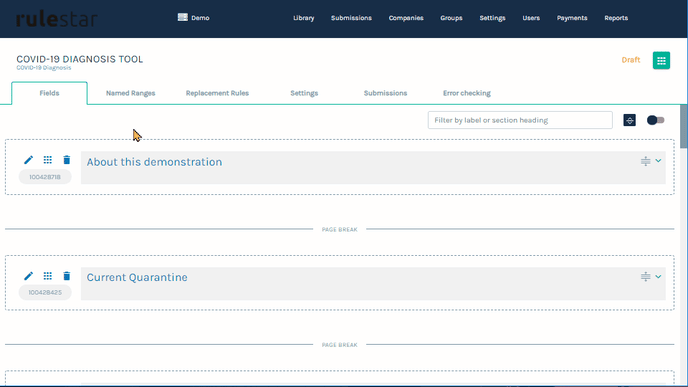Expand the Current Quarantine chevron

(x=659, y=277)
